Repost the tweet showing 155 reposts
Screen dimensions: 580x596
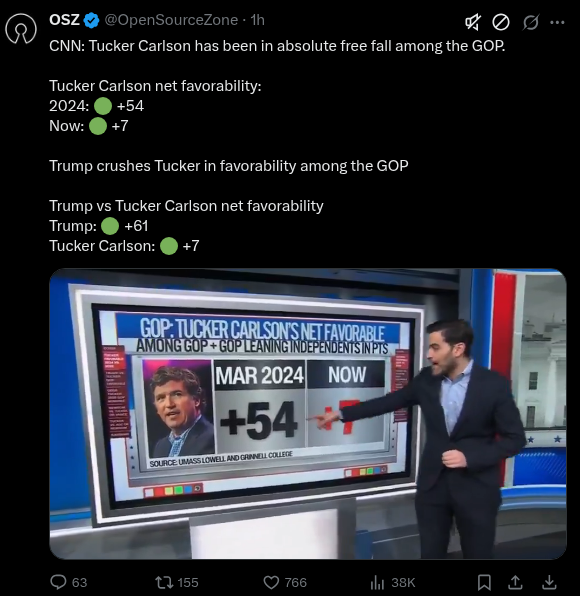(164, 582)
